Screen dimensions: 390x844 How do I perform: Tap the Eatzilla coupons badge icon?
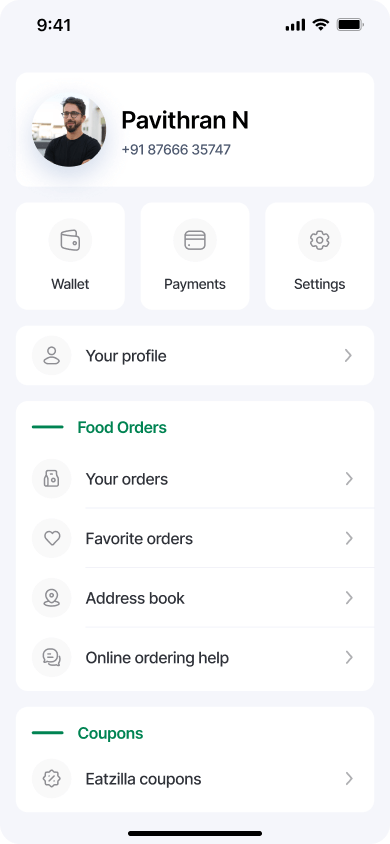click(52, 778)
